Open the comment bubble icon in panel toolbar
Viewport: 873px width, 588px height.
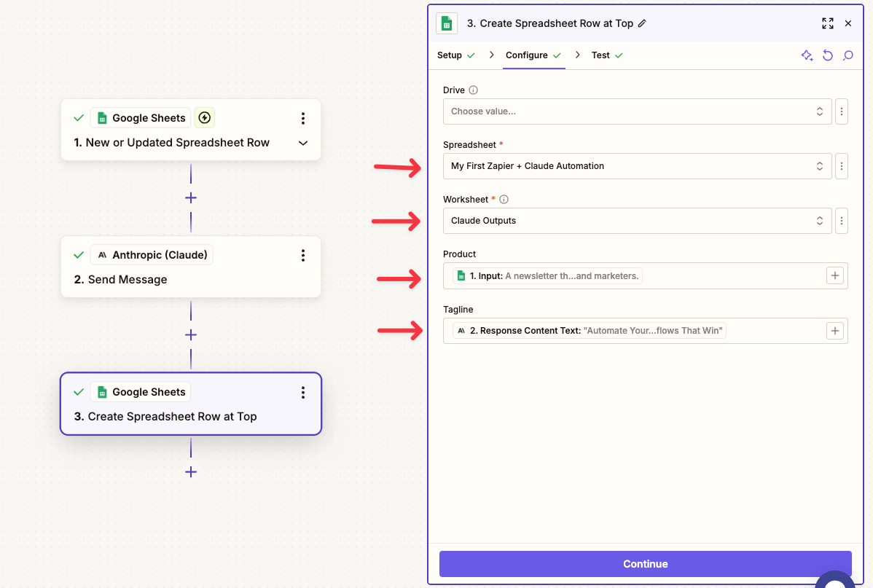(x=848, y=55)
